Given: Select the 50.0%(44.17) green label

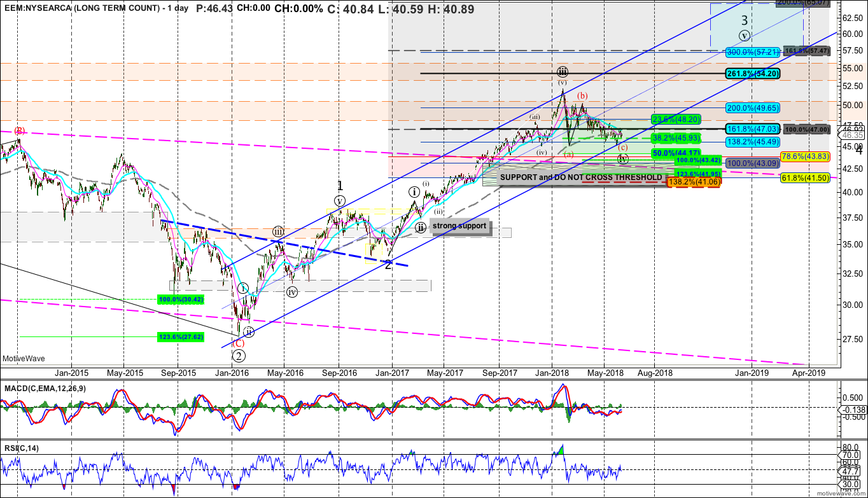Looking at the screenshot, I should click(676, 153).
